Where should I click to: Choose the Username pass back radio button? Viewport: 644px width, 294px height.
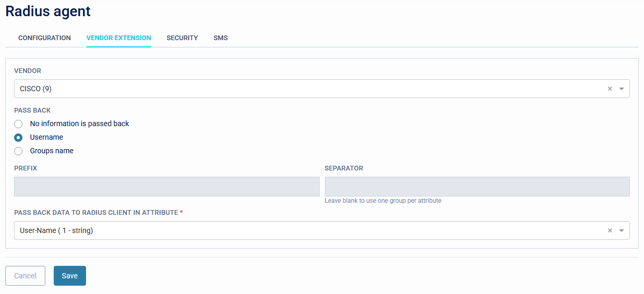19,138
